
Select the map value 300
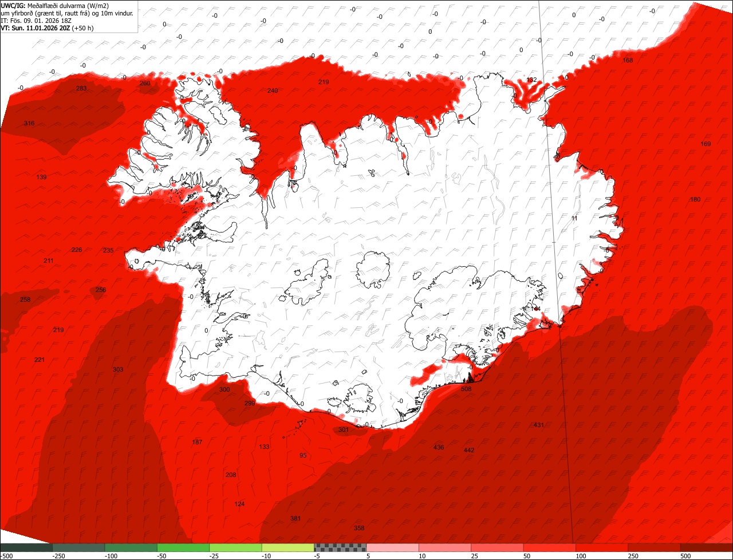coord(224,389)
